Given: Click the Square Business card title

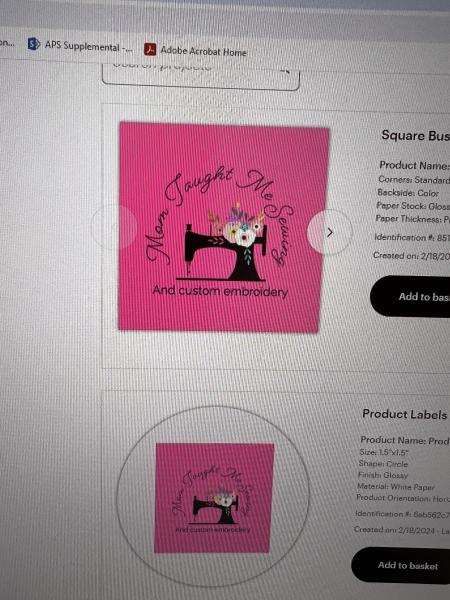Looking at the screenshot, I should [416, 135].
